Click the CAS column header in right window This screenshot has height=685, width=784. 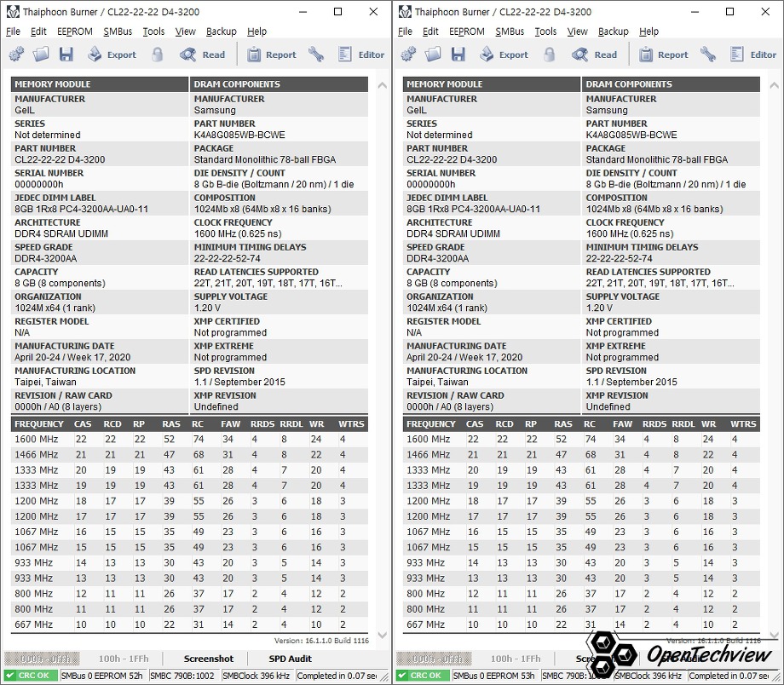pos(475,424)
